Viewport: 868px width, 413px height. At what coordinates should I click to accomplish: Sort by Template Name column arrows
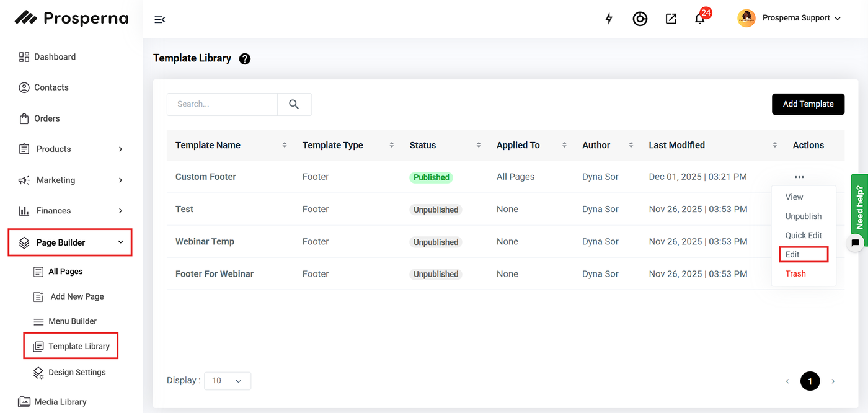coord(285,145)
